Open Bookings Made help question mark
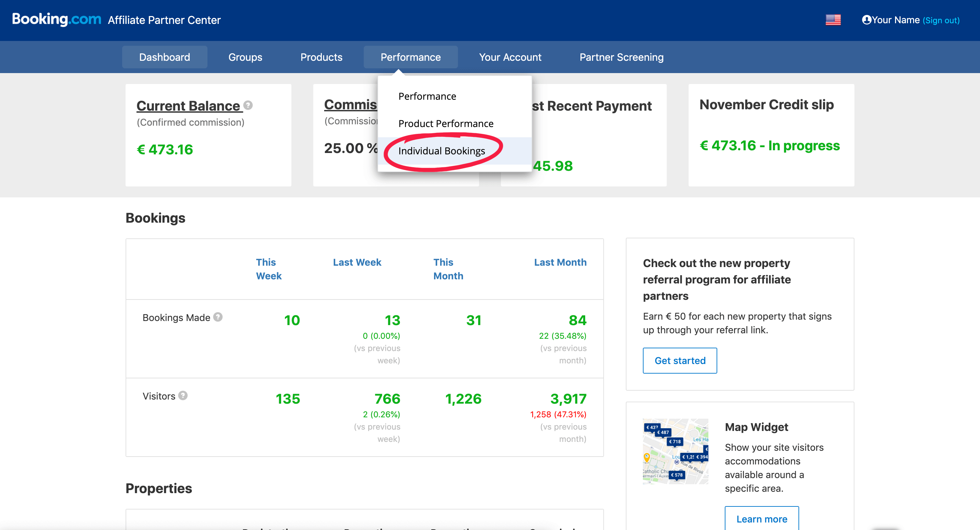This screenshot has height=530, width=980. (218, 317)
